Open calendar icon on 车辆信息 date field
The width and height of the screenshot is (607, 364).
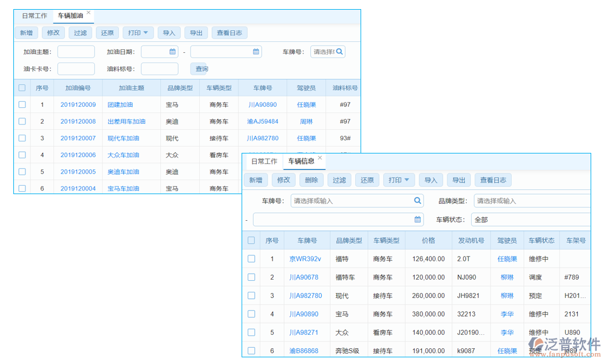point(417,218)
